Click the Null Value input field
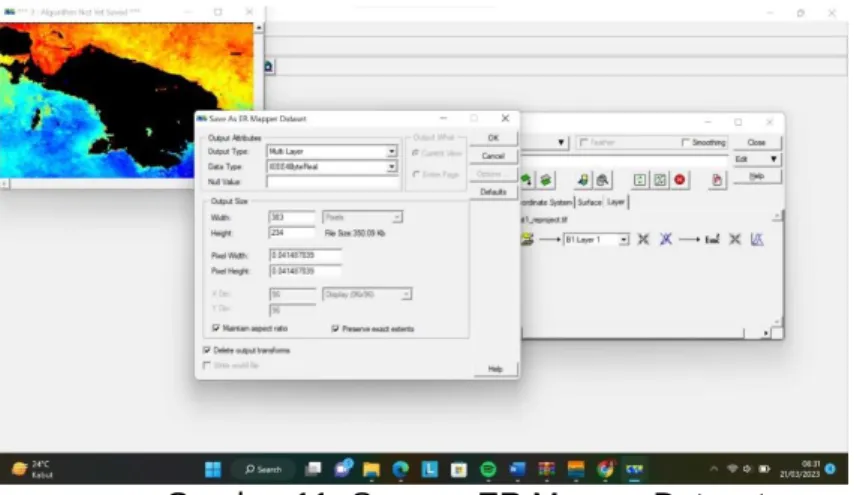The image size is (854, 495). click(333, 182)
